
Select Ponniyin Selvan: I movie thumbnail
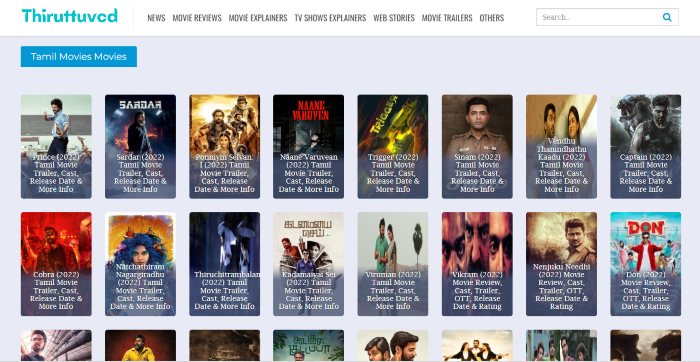click(225, 146)
